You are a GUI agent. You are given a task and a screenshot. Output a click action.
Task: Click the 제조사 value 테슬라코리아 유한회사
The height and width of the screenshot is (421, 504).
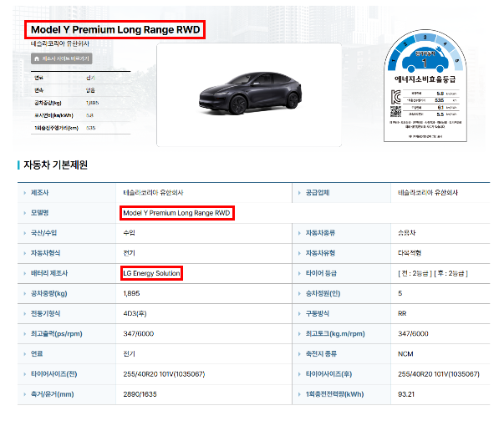click(153, 193)
